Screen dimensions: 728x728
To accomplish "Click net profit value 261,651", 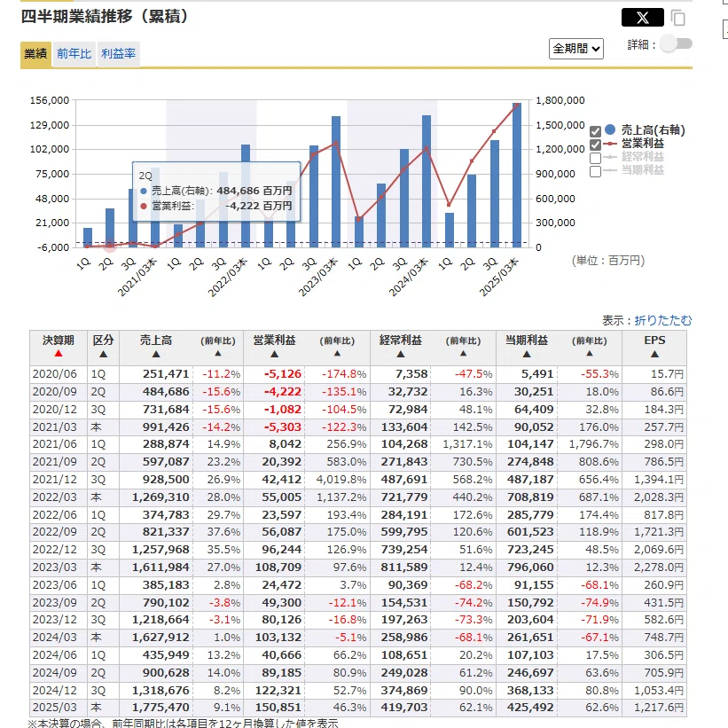I will [530, 638].
